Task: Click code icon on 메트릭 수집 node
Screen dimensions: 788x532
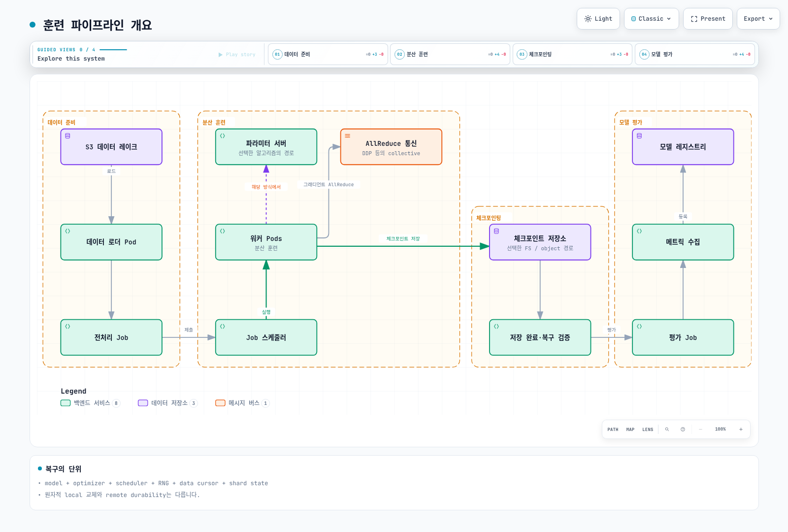Action: coord(639,231)
